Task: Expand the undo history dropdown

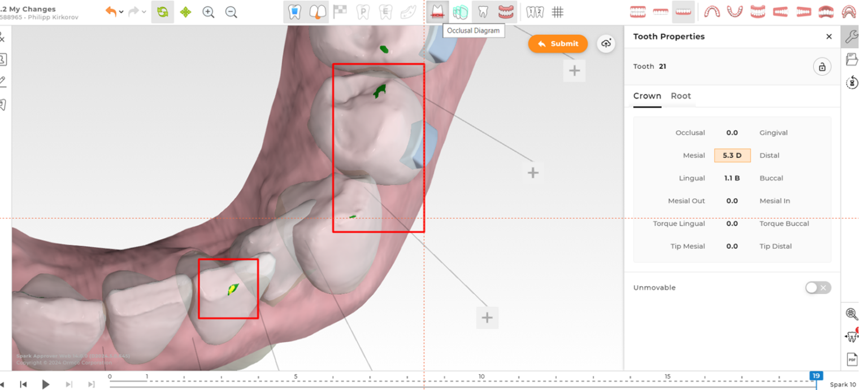Action: click(x=120, y=12)
